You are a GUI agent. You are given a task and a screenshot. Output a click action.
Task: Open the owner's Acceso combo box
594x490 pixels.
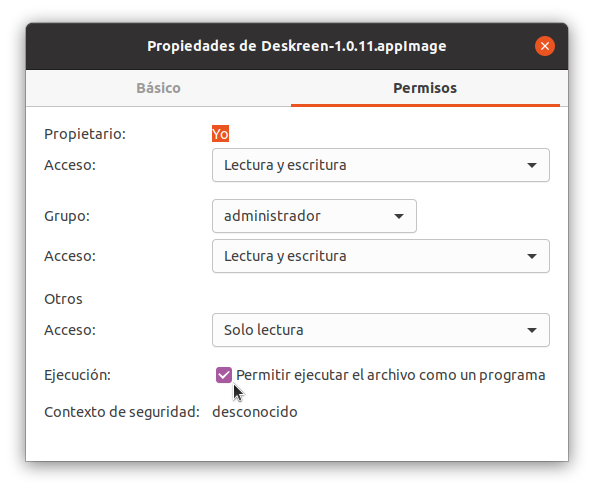tap(381, 165)
